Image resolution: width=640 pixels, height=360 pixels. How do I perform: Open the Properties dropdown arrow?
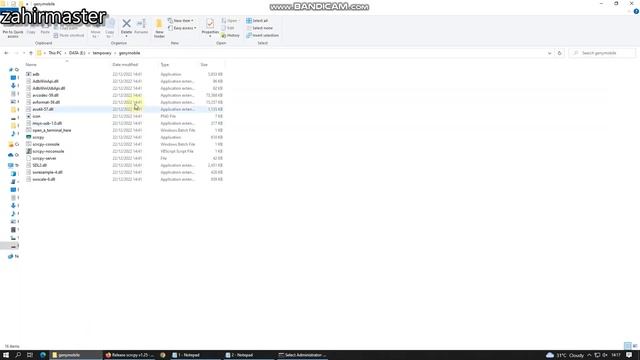click(x=210, y=36)
